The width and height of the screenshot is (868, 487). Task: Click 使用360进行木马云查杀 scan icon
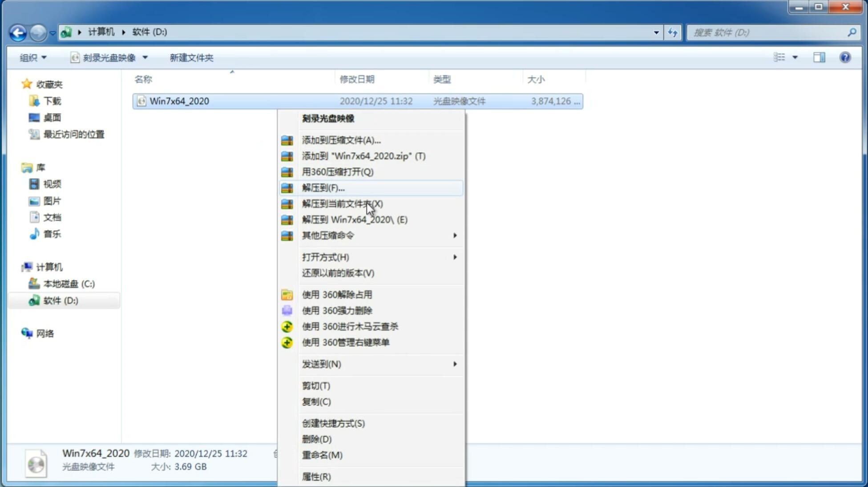[x=287, y=326]
